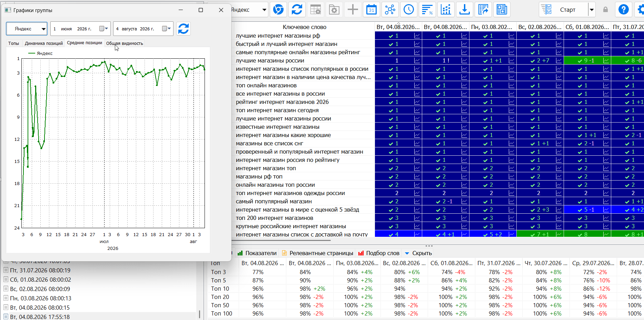Open the calendar schedule icon in toolbar
The width and height of the screenshot is (644, 320).
pyautogui.click(x=371, y=10)
